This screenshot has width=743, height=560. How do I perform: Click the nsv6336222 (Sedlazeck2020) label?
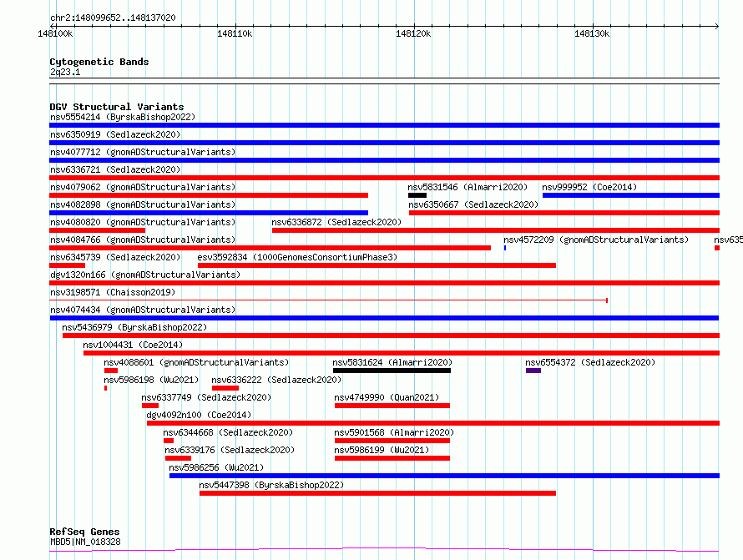pos(276,380)
